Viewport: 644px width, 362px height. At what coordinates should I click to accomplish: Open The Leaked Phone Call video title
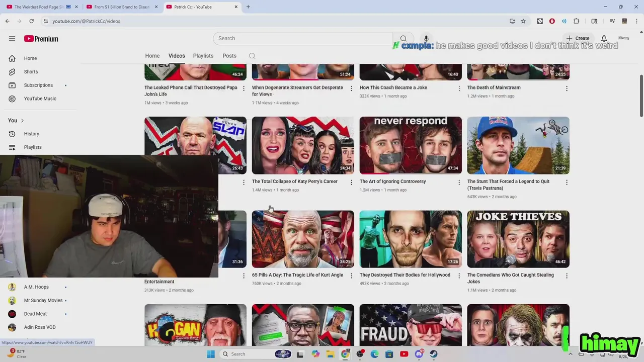[x=191, y=90]
